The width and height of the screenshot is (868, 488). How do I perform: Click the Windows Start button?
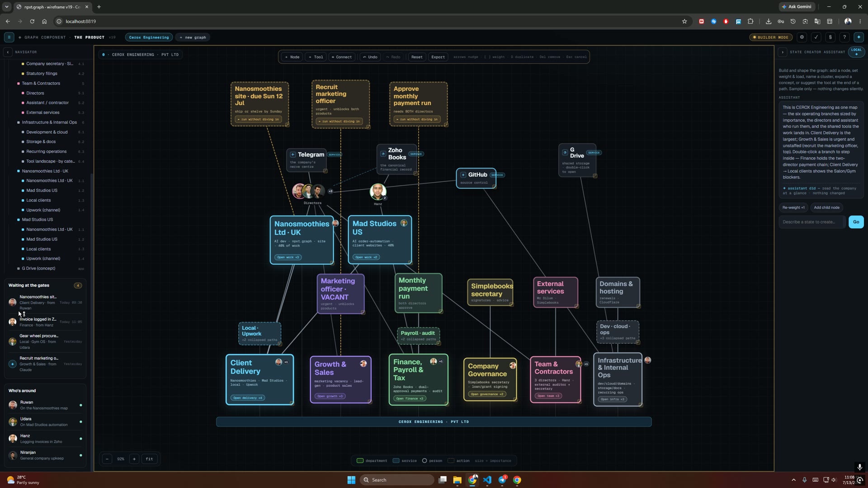[351, 480]
